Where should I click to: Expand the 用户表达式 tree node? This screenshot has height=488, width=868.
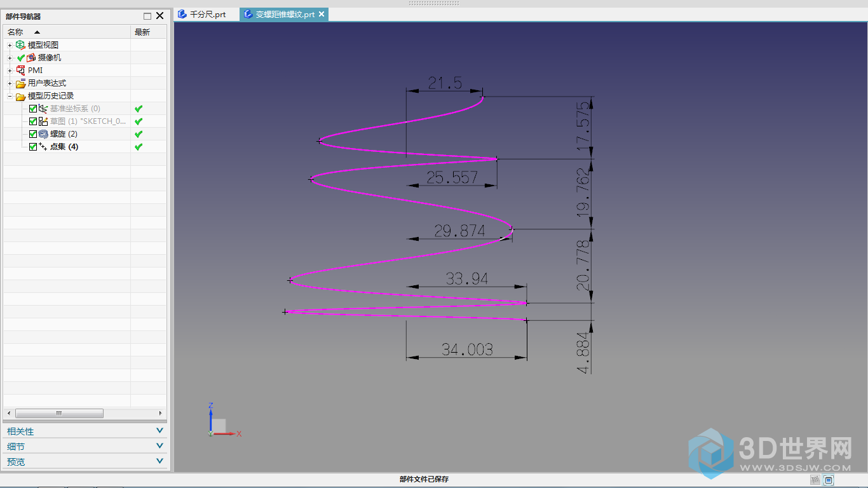(10, 83)
